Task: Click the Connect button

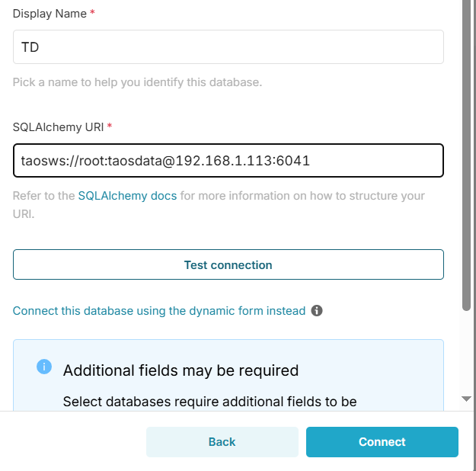Action: click(382, 442)
